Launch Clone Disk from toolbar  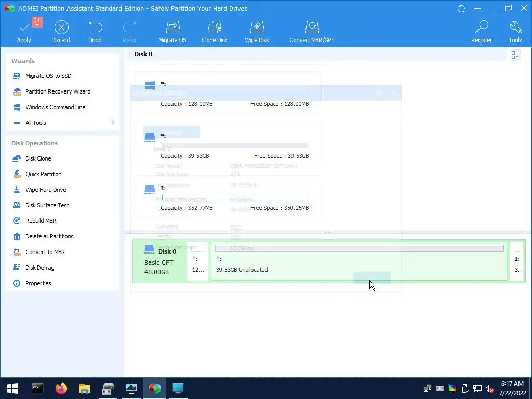pos(215,32)
